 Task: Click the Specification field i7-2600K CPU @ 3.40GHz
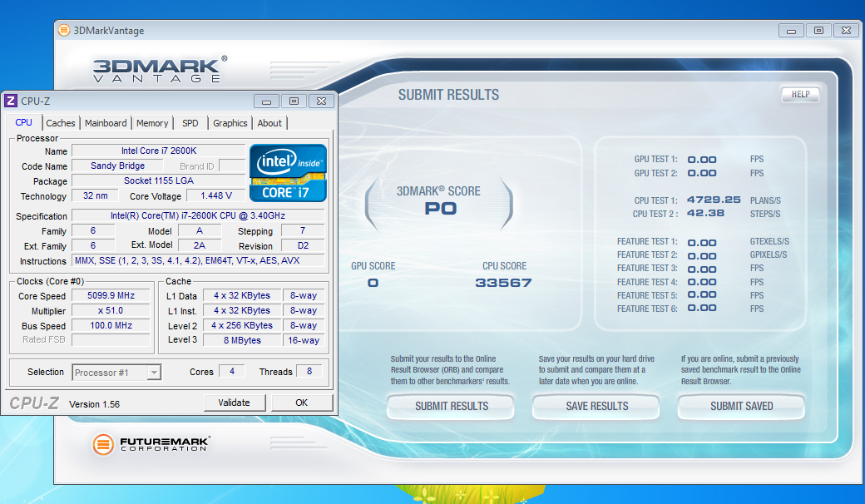(x=198, y=215)
